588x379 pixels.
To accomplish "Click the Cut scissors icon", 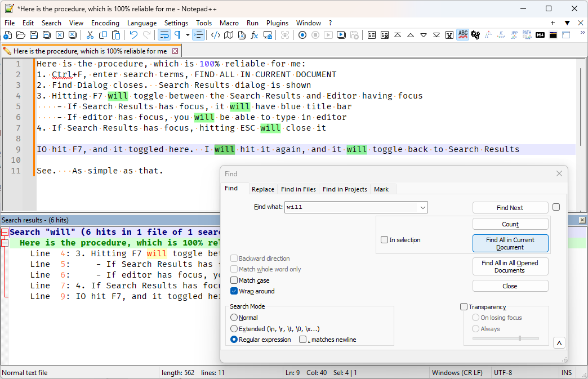I will coord(89,35).
